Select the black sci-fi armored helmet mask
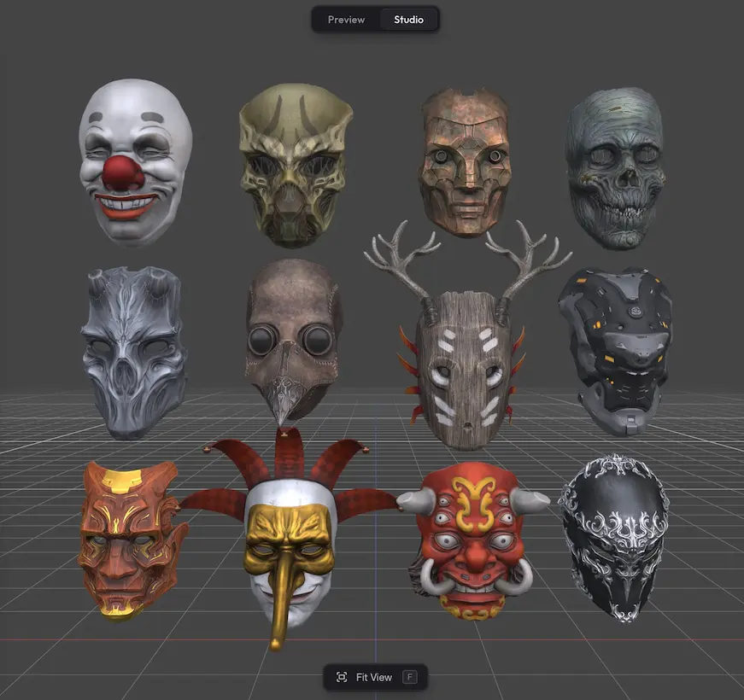The image size is (744, 700). click(x=615, y=351)
